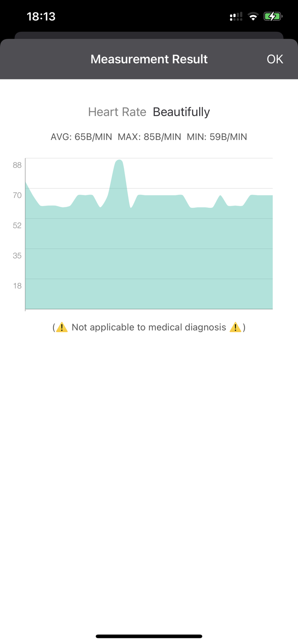This screenshot has height=644, width=298.
Task: Tap the Wi-Fi icon in status bar
Action: pyautogui.click(x=253, y=16)
